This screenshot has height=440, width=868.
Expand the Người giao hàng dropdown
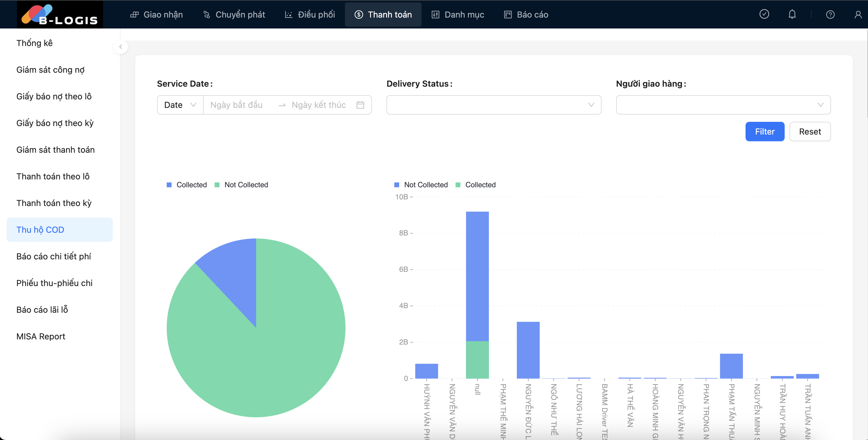tap(723, 105)
